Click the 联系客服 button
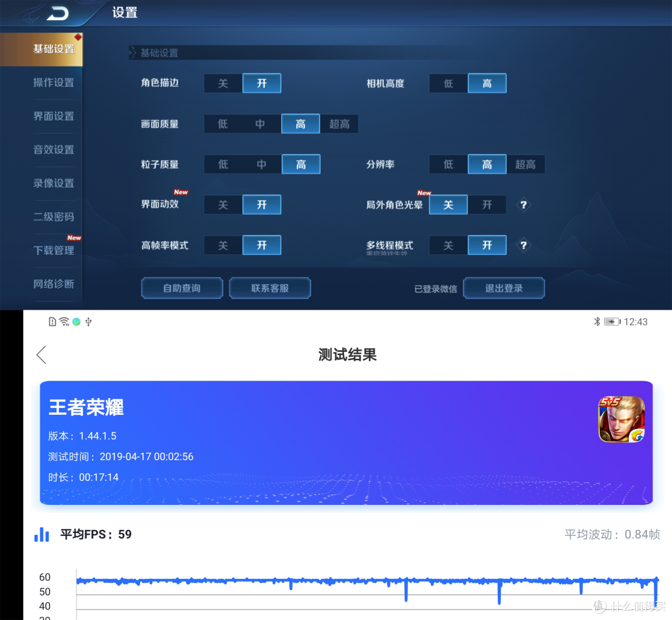Image resolution: width=672 pixels, height=620 pixels. pos(270,288)
